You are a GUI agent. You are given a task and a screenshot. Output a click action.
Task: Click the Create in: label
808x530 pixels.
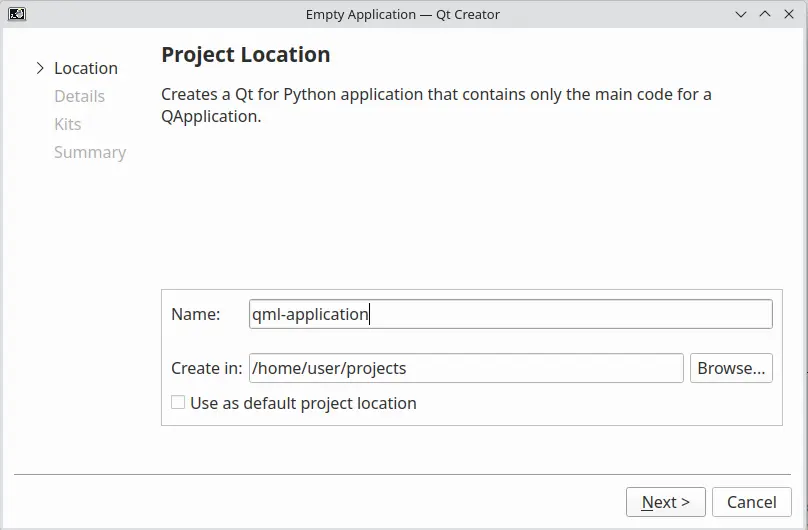[x=206, y=368]
